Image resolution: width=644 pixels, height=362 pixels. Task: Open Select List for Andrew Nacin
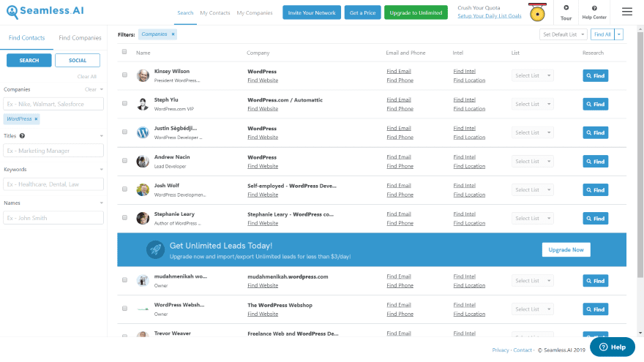(532, 162)
